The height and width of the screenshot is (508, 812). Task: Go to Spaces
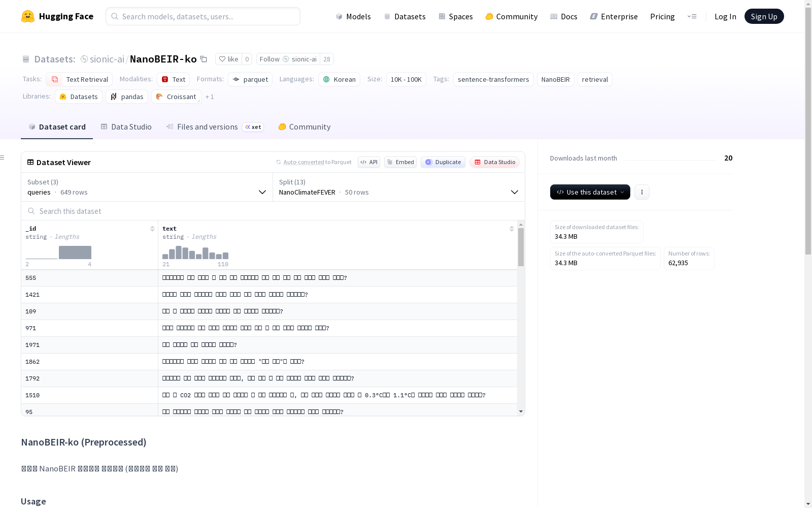455,16
